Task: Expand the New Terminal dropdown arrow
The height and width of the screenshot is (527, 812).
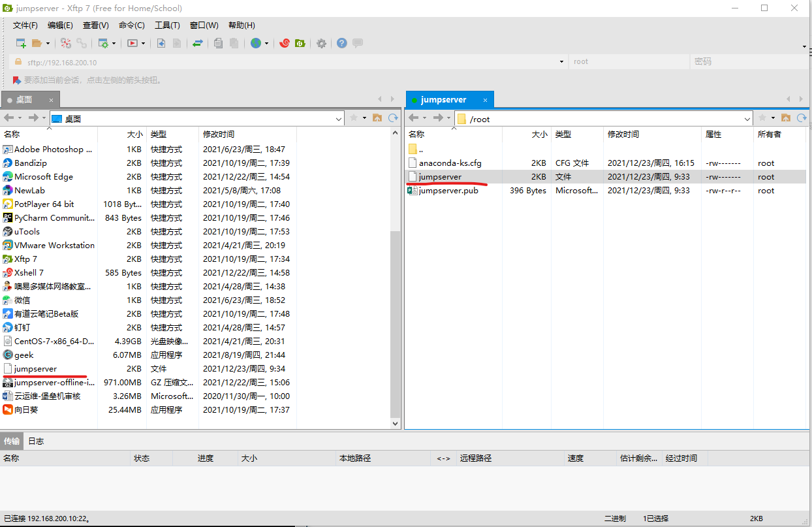Action: coord(143,44)
